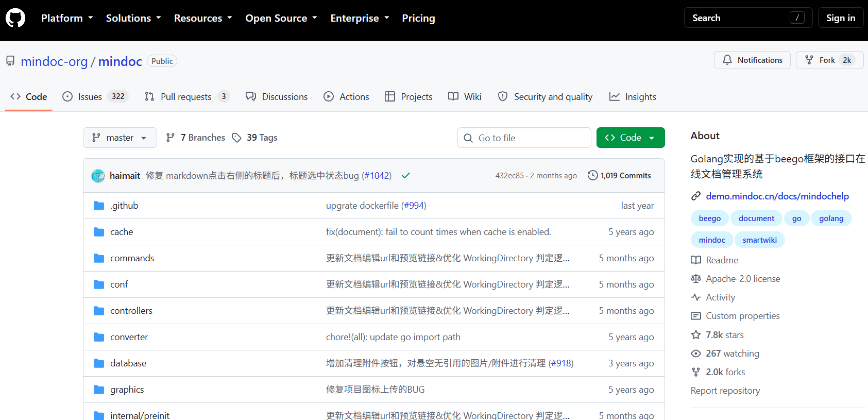Open commit hash 432ec85

point(509,176)
